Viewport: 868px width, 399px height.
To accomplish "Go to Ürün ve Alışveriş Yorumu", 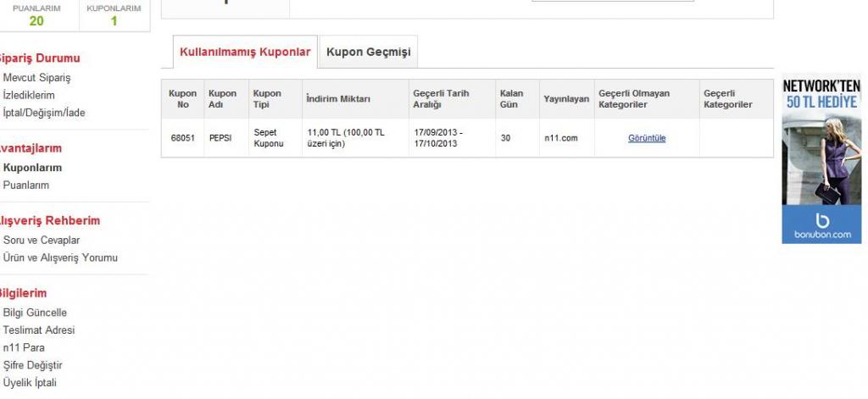I will 60,258.
